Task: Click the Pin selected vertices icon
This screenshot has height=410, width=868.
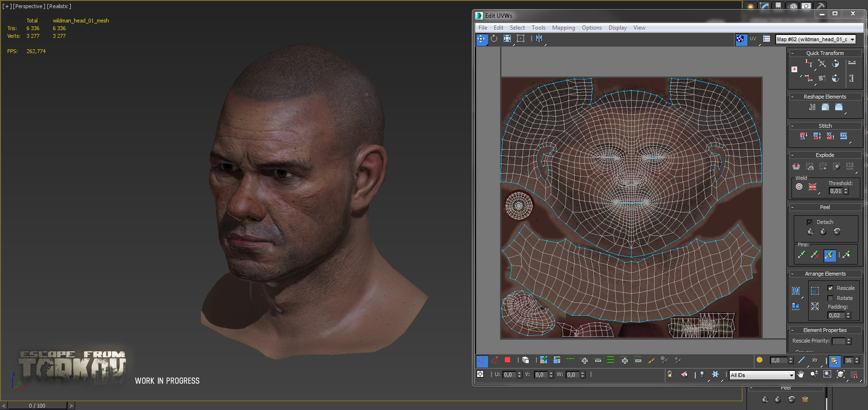Action: 801,255
